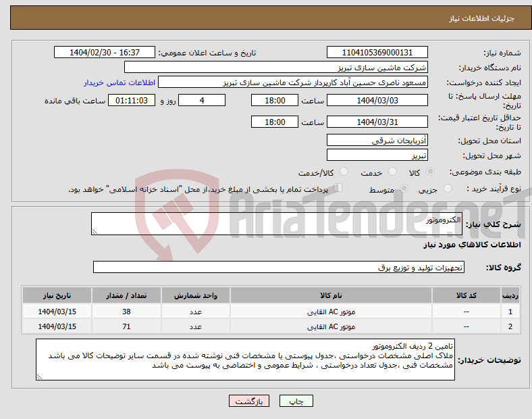
Task: Click quantity 38 cell
Action: point(126,312)
